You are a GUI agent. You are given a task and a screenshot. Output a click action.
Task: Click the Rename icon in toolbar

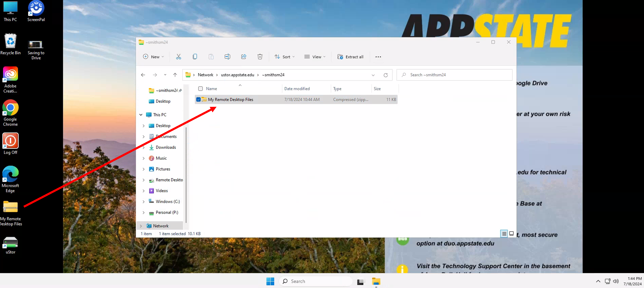pos(227,57)
